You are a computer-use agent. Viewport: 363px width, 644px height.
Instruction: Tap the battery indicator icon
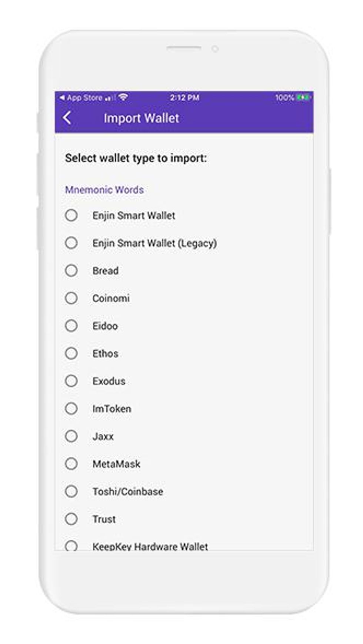pos(304,97)
